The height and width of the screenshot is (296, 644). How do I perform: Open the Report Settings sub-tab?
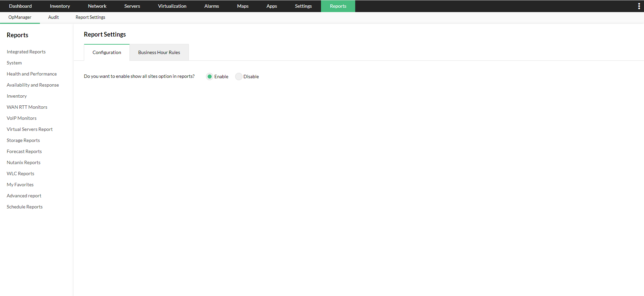pyautogui.click(x=90, y=17)
